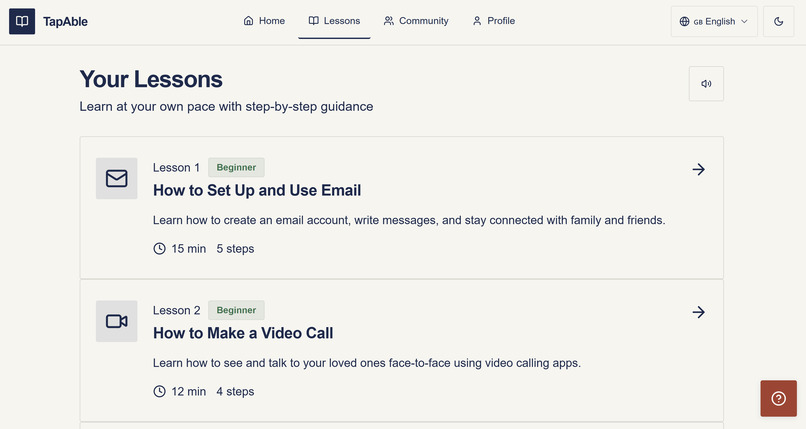The width and height of the screenshot is (806, 429).
Task: Select the Lessons tab
Action: click(x=334, y=21)
